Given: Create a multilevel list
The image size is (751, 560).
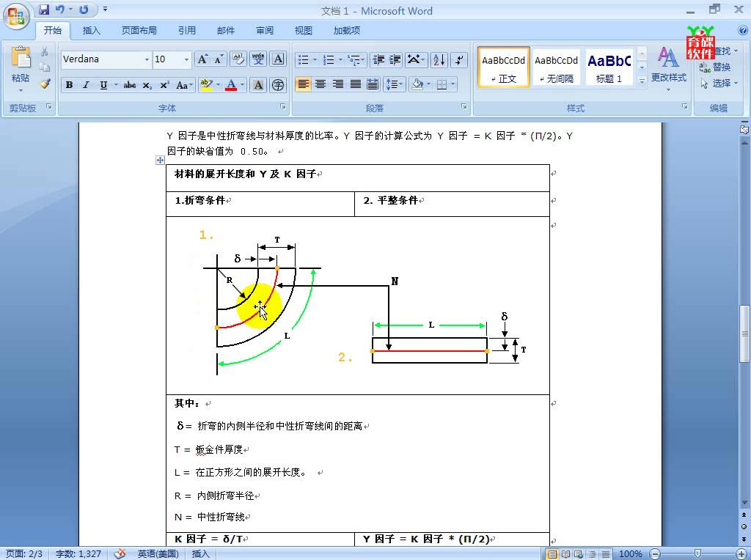Looking at the screenshot, I should tap(356, 60).
